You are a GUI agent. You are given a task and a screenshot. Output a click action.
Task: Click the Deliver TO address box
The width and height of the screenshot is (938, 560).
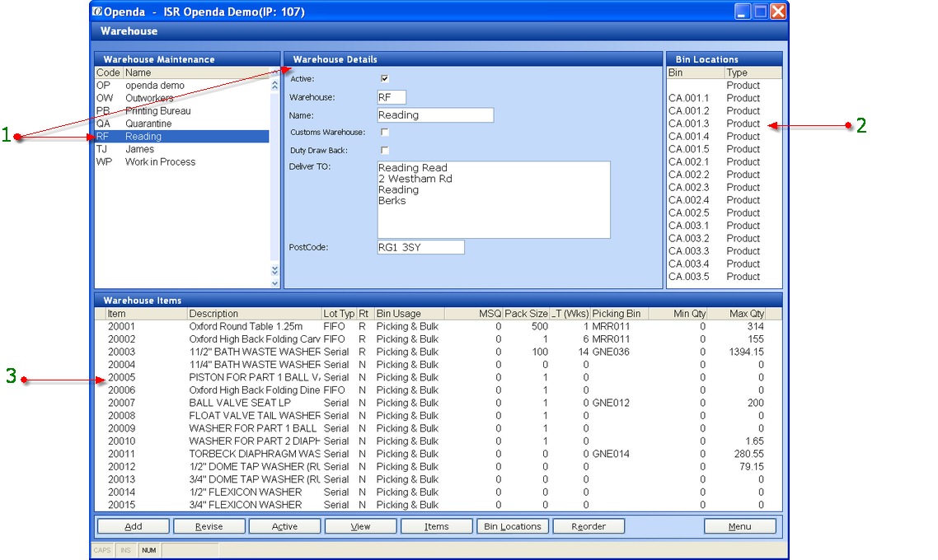(x=494, y=199)
